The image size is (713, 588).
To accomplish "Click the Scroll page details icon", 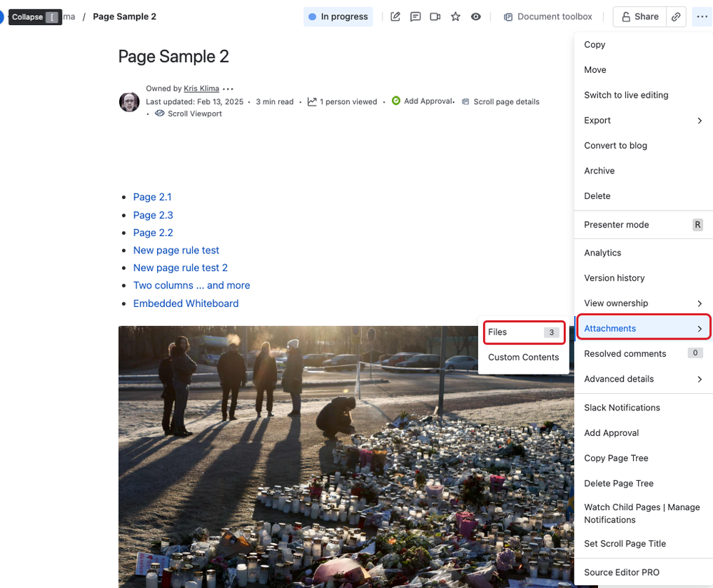I will tap(465, 101).
